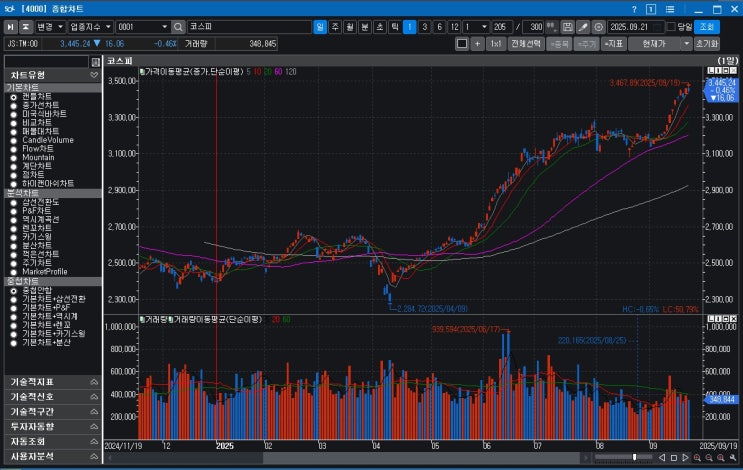
Task: Expand the 기술적신호 section
Action: point(94,397)
